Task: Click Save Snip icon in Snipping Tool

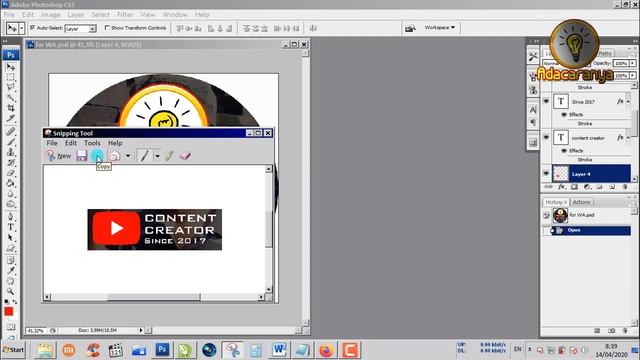Action: click(x=82, y=156)
